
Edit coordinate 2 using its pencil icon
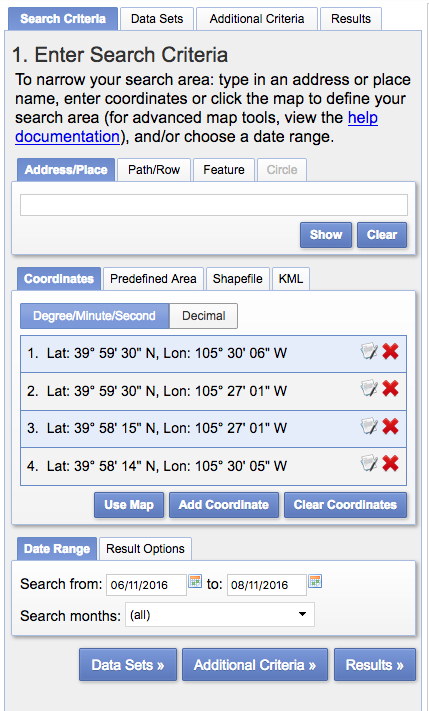tap(369, 389)
